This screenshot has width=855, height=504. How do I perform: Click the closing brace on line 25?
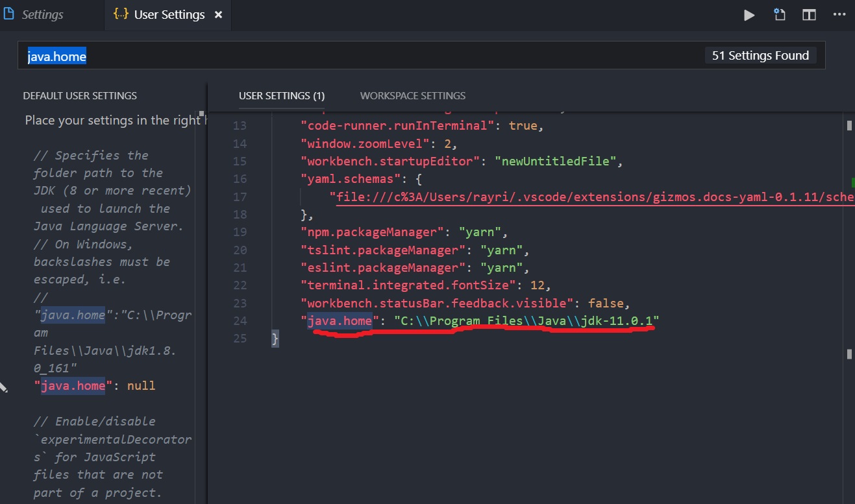[275, 339]
